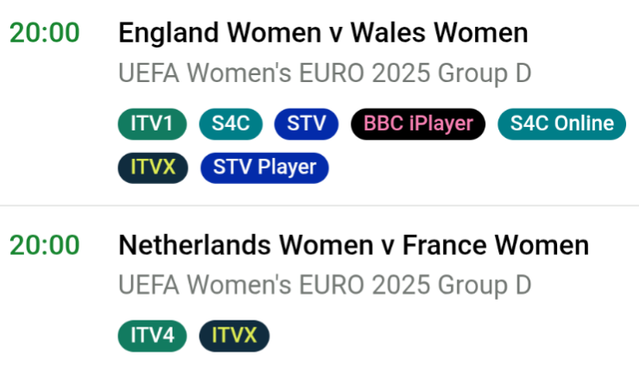Open the France Women team name
This screenshot has height=368, width=639.
496,245
